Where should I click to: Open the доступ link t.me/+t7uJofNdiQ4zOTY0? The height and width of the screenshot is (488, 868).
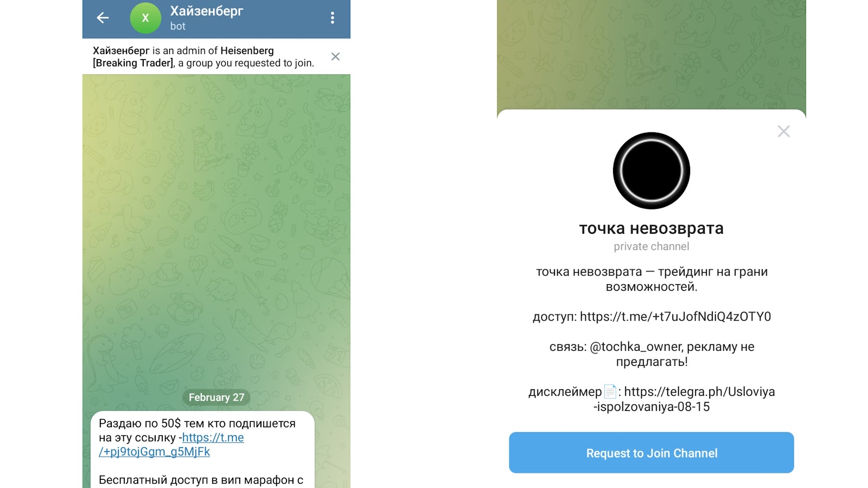pos(675,317)
